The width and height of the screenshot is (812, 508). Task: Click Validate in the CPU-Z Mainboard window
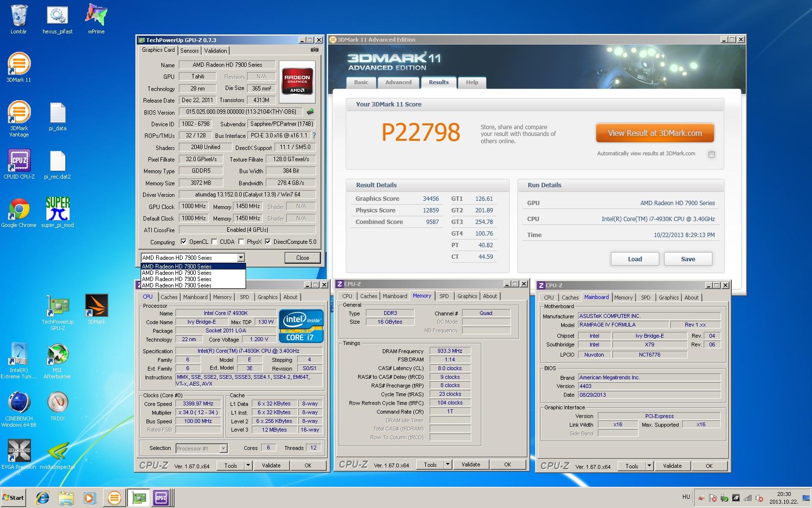(672, 466)
